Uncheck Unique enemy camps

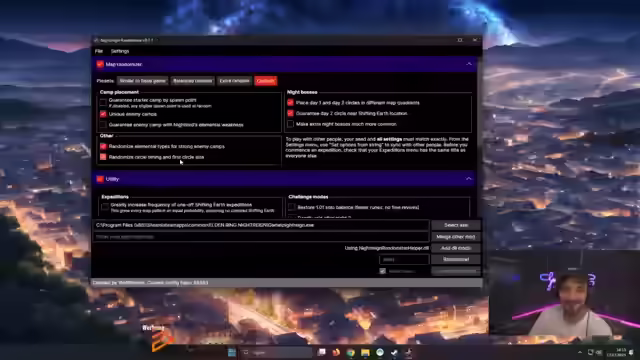pos(103,114)
